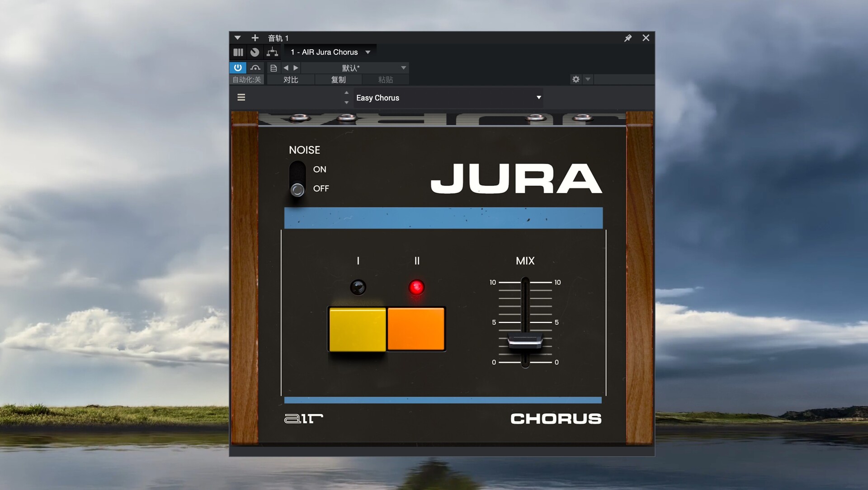Select the channel strip view icon
The image size is (868, 490).
[238, 52]
